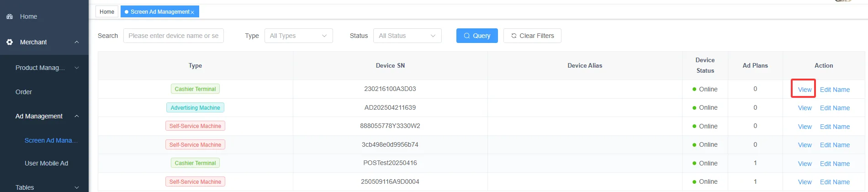This screenshot has width=868, height=192.
Task: Open the All Status dropdown
Action: click(x=408, y=36)
